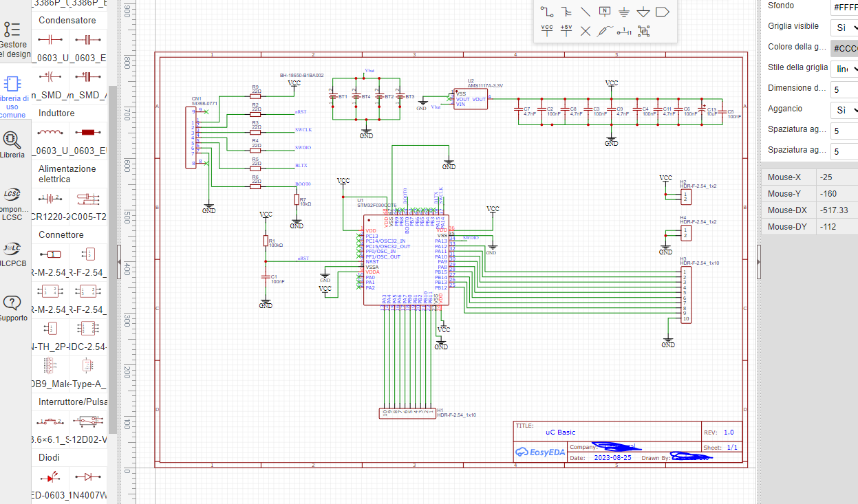Screen dimensions: 858x504
Task: Click the grid color #CCC swatch field
Action: click(844, 48)
